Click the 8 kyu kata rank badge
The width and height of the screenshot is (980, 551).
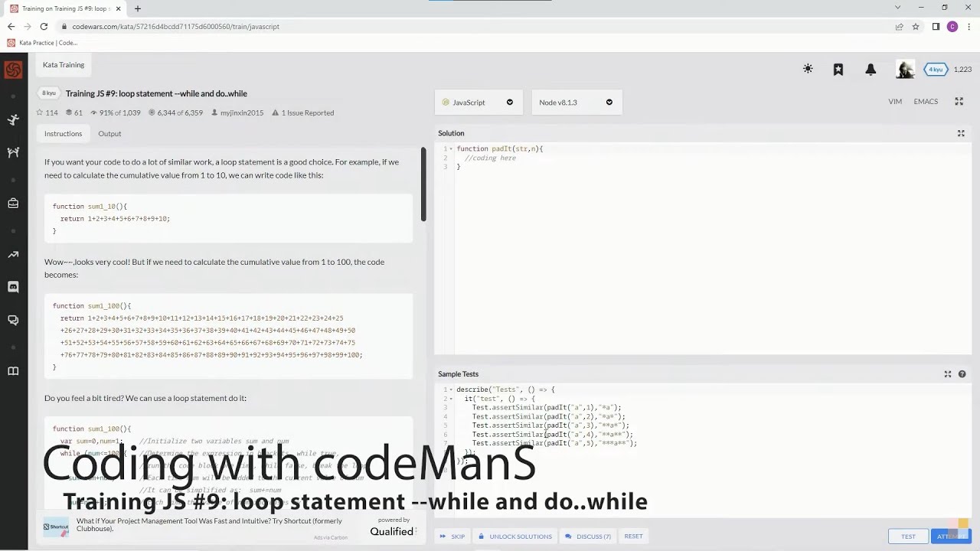coord(49,93)
